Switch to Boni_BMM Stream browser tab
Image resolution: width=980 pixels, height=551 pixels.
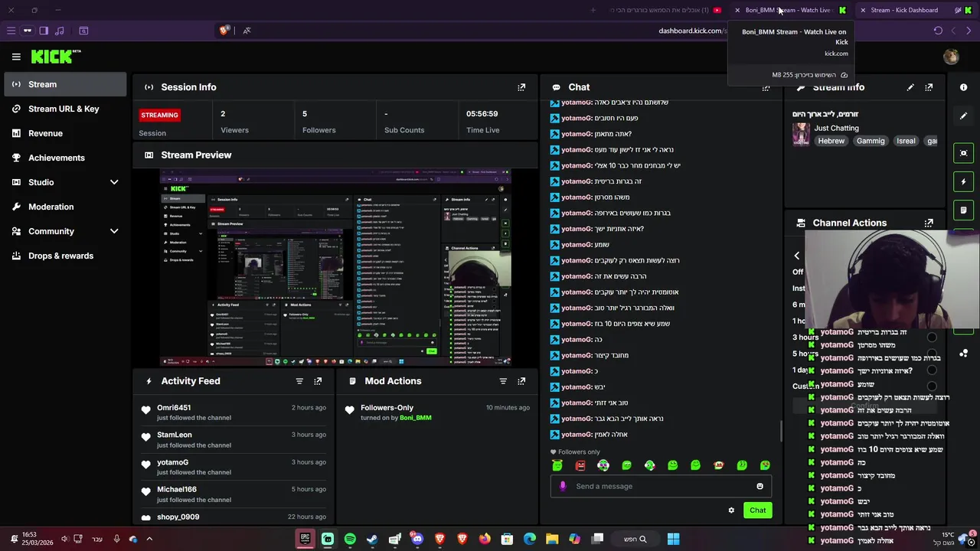pos(792,10)
